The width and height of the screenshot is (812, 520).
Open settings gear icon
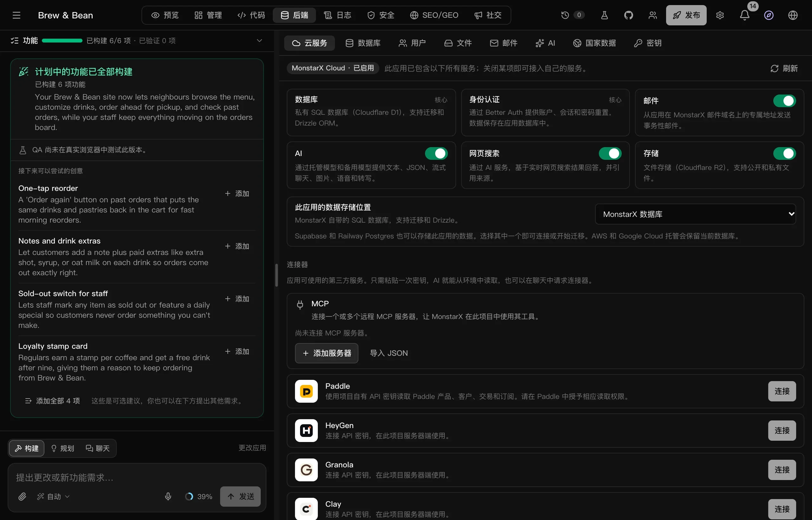point(720,15)
